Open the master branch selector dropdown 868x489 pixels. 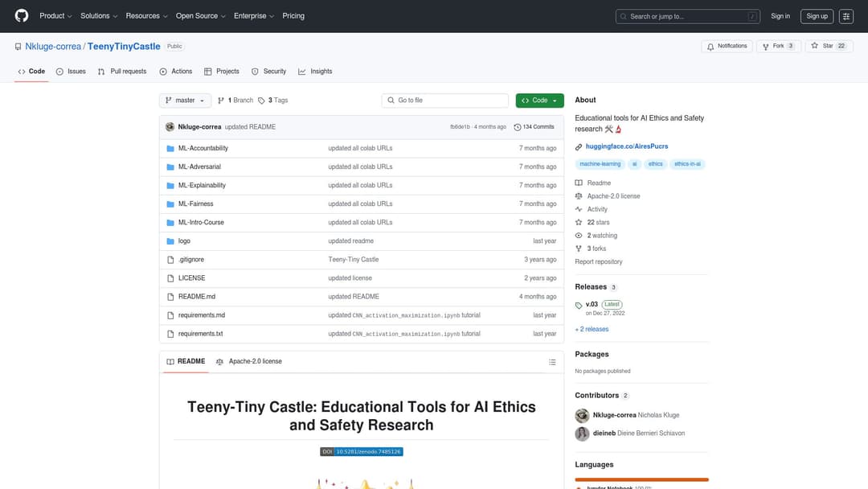186,101
